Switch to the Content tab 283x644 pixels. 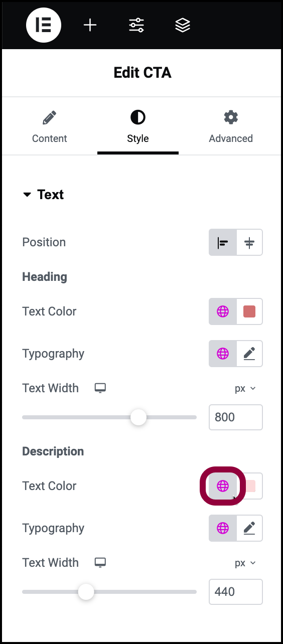point(50,127)
